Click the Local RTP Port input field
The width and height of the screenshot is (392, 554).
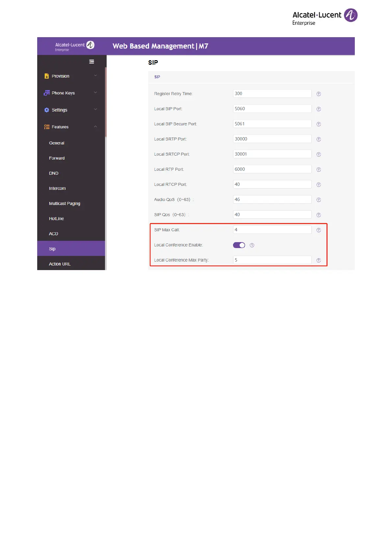272,169
